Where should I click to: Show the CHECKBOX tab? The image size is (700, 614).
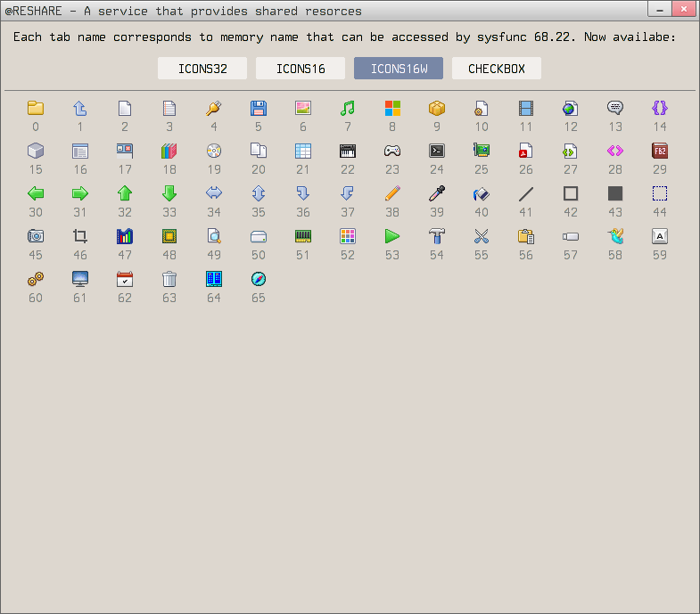click(x=497, y=69)
